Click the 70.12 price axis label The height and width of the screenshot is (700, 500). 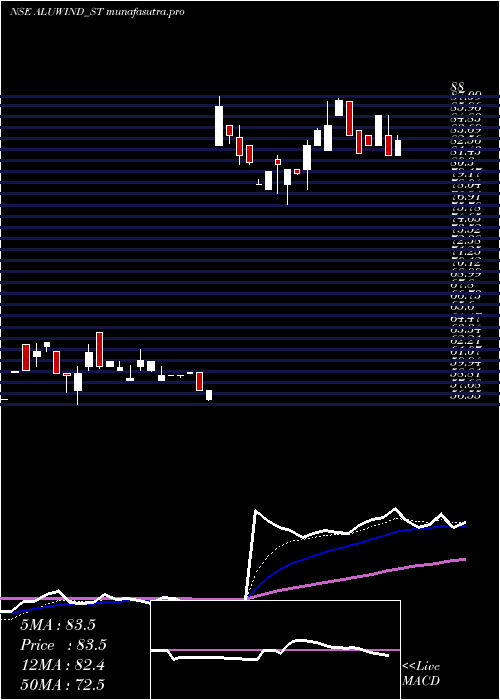(x=465, y=264)
